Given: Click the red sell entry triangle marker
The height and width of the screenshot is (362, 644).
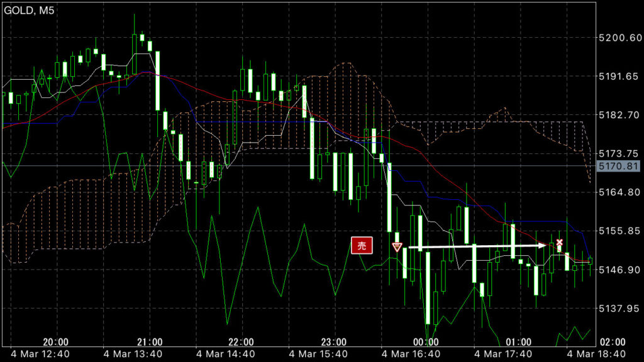Looking at the screenshot, I should [x=397, y=247].
